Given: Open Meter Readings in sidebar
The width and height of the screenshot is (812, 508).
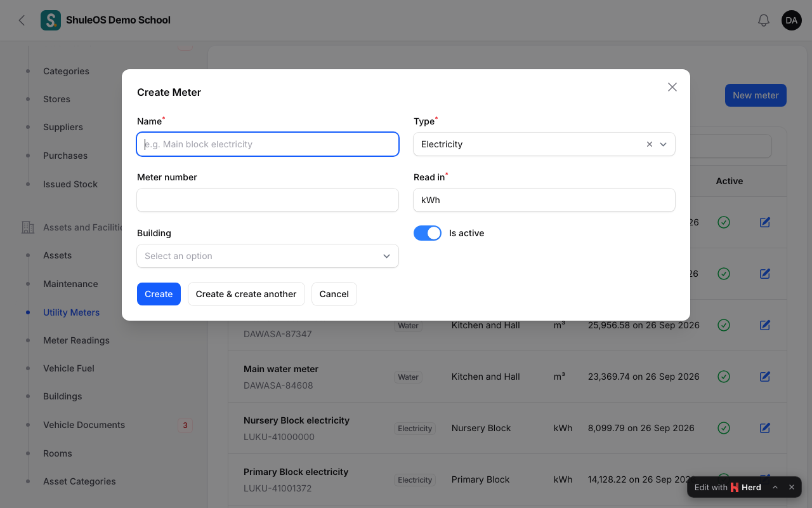Looking at the screenshot, I should click(76, 340).
